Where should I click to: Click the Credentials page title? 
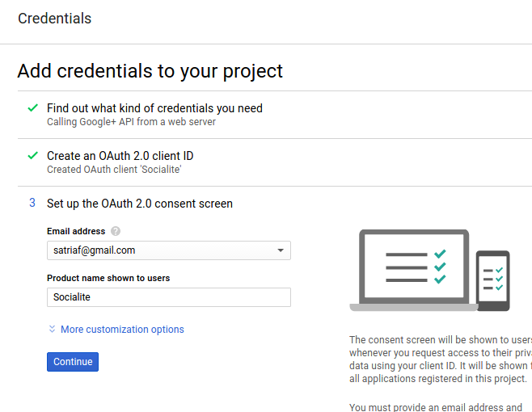(54, 19)
